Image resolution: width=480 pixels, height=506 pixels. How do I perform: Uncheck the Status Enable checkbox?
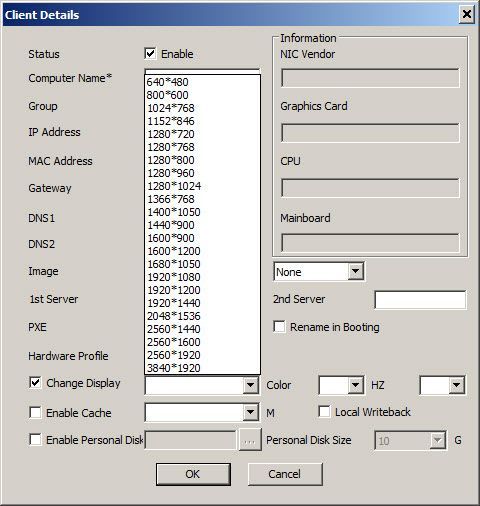pyautogui.click(x=150, y=54)
